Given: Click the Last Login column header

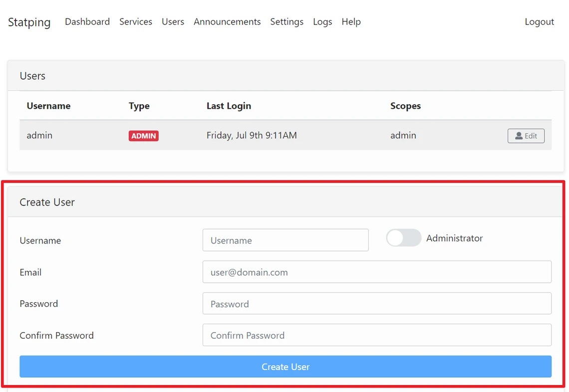Looking at the screenshot, I should point(229,106).
